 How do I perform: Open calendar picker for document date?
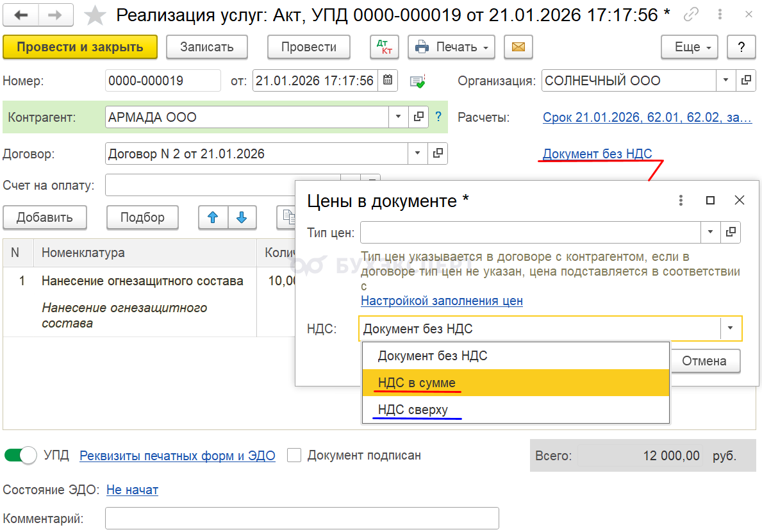[x=388, y=80]
